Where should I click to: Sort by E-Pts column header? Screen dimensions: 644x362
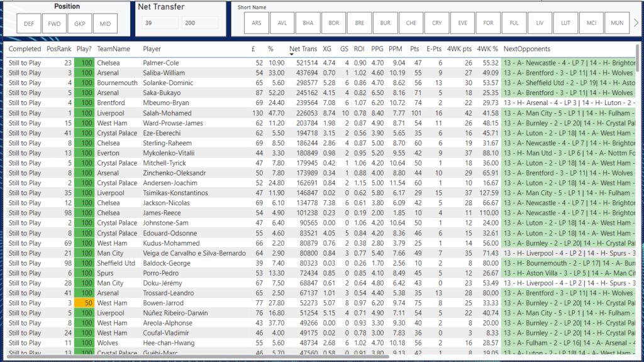(x=434, y=48)
